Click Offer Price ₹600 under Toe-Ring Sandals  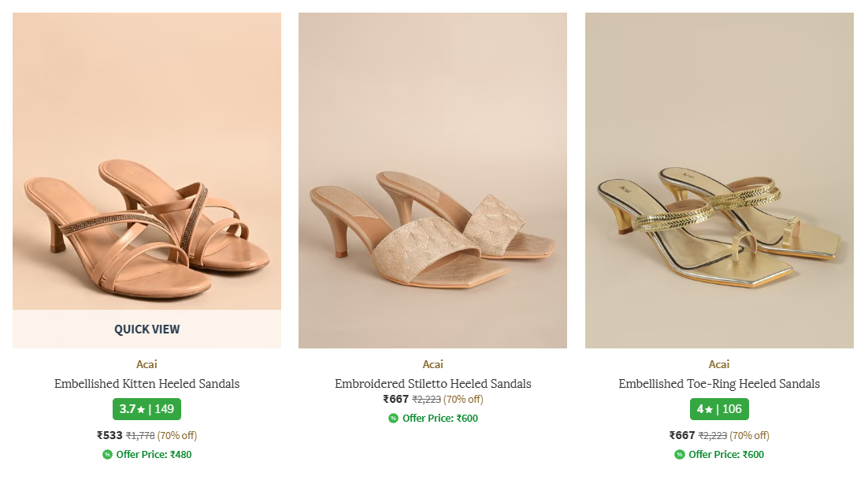726,454
